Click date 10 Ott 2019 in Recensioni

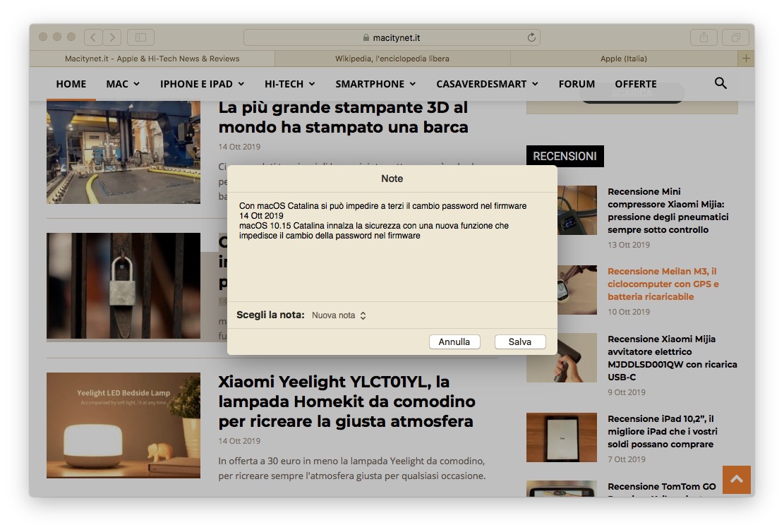click(629, 312)
